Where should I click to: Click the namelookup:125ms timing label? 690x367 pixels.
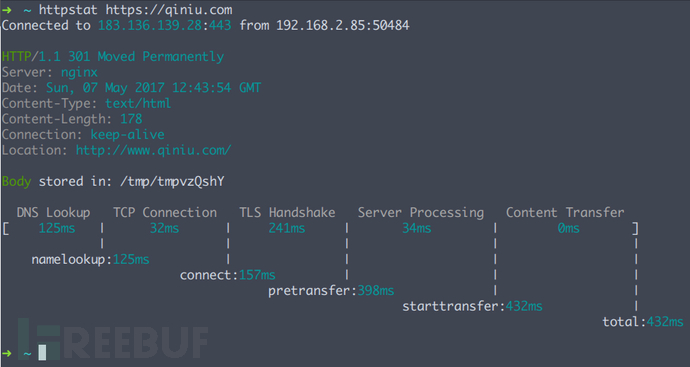[90, 260]
